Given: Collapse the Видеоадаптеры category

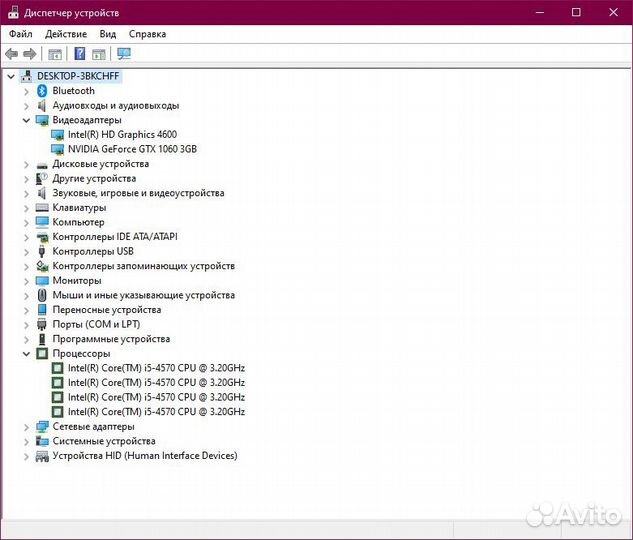Looking at the screenshot, I should click(x=26, y=120).
